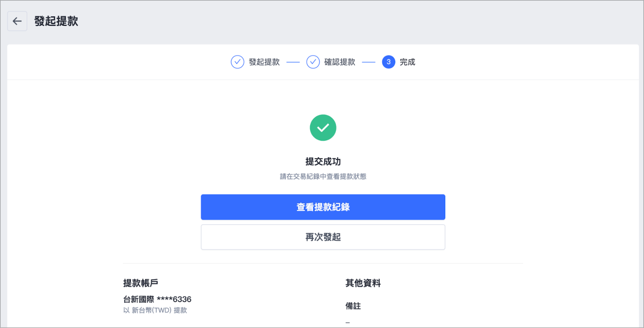Click the 提款帳戶 section heading
The image size is (644, 328).
(140, 283)
